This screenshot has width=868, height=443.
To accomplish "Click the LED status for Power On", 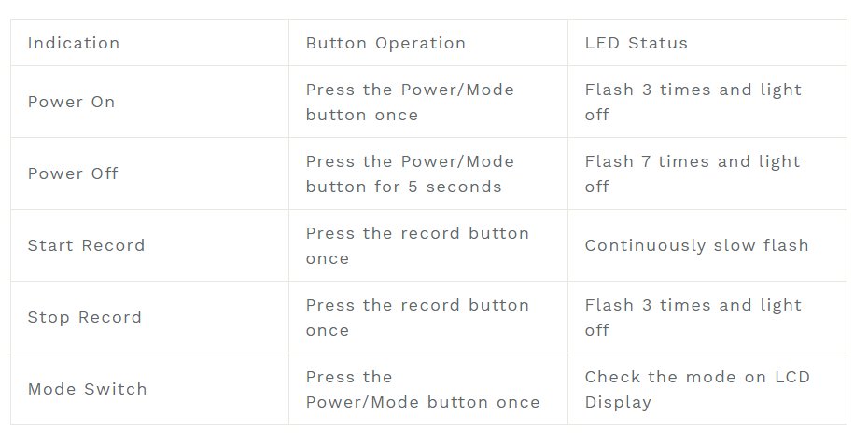I will [693, 103].
